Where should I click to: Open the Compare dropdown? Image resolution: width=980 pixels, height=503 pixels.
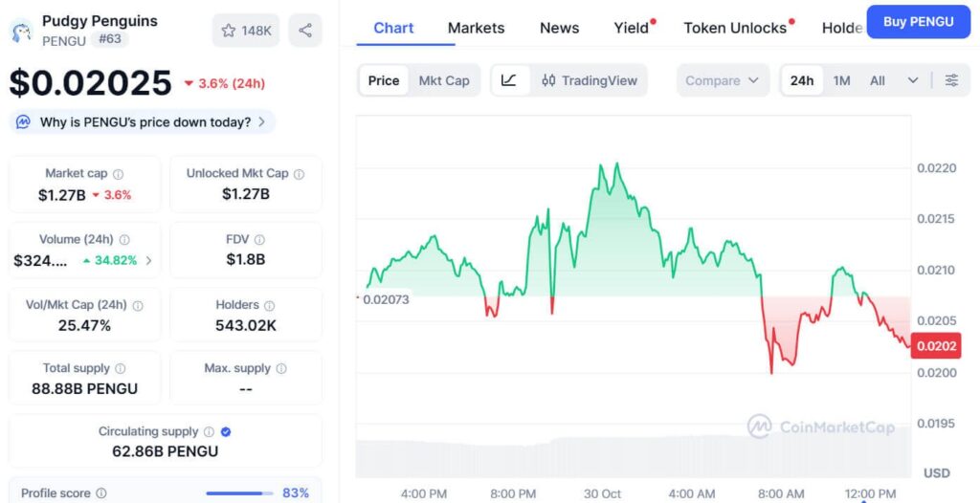pos(723,80)
